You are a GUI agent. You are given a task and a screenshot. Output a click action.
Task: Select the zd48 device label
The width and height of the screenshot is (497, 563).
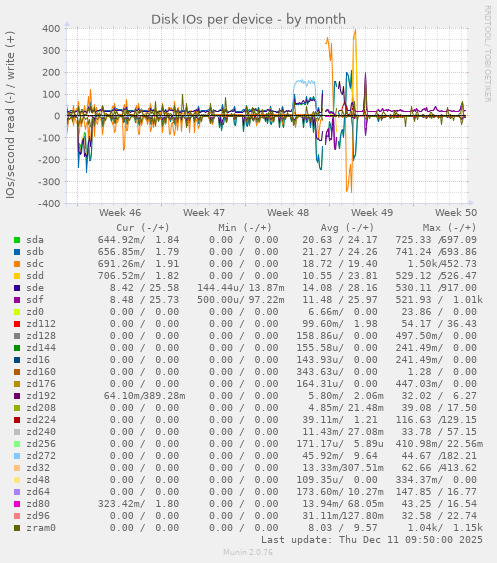point(38,480)
